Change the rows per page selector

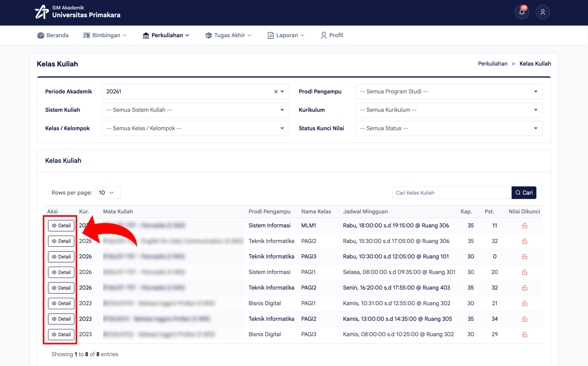pyautogui.click(x=108, y=193)
